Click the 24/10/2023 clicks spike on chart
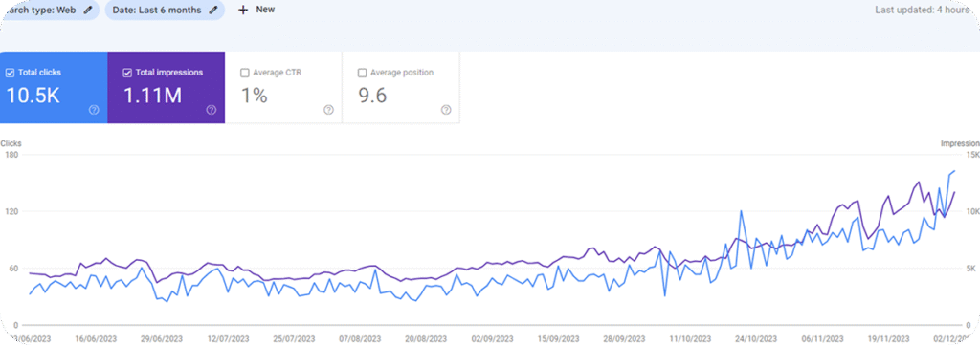 741,211
